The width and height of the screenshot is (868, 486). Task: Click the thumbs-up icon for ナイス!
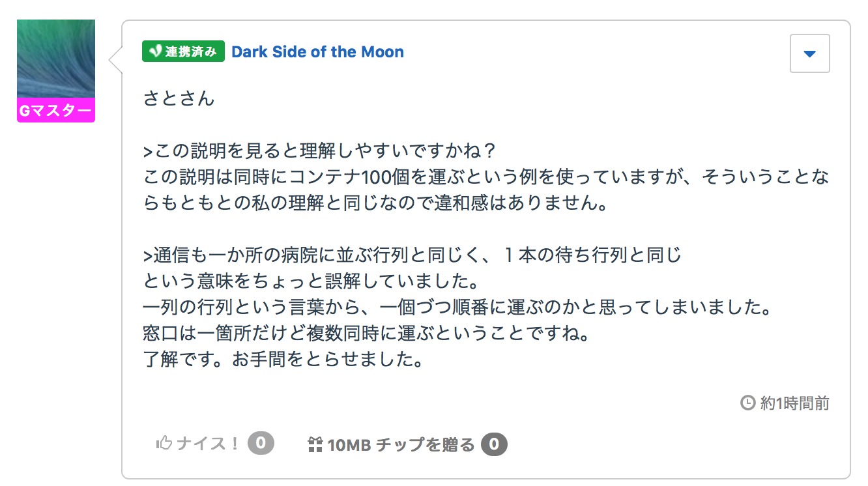(x=164, y=444)
